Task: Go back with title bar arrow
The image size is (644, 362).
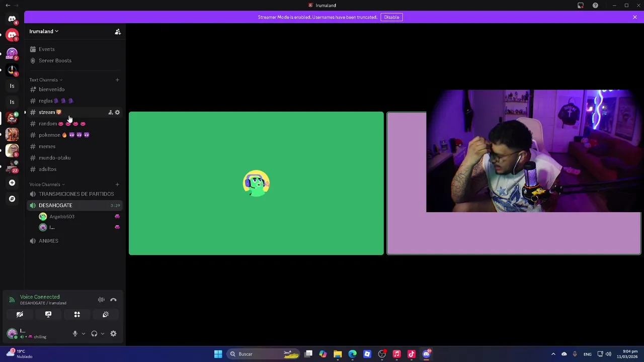Action: [8, 5]
